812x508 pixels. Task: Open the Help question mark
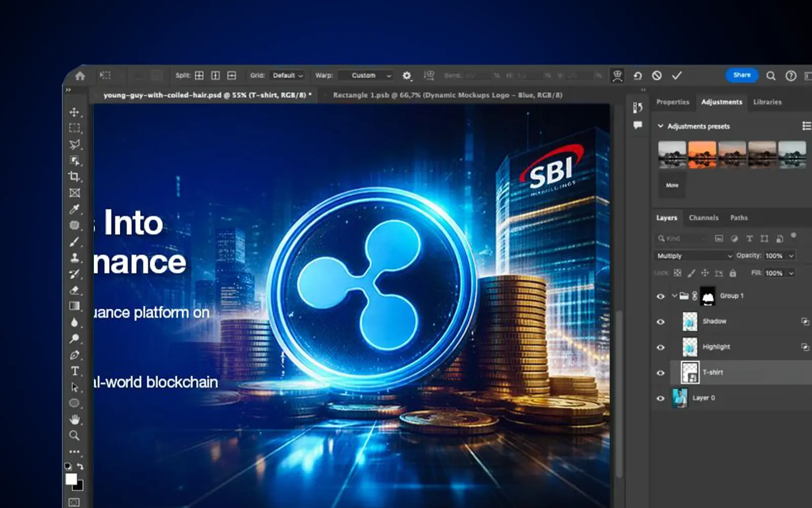[x=791, y=76]
